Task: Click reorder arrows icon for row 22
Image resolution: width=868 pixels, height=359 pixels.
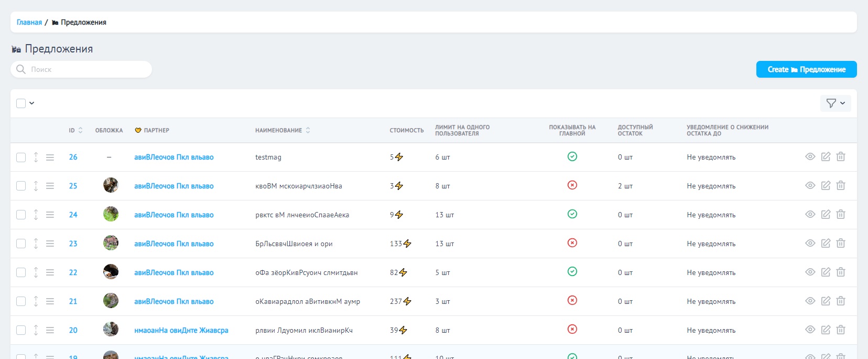Action: pos(36,272)
